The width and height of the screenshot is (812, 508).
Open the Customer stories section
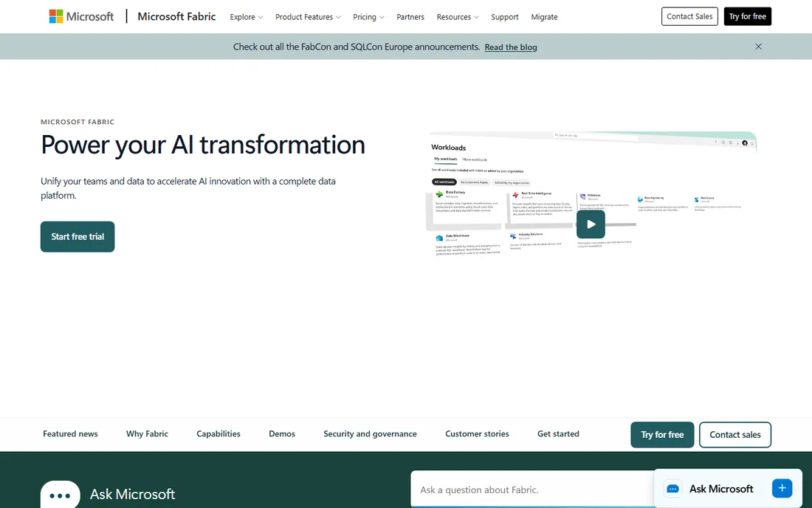coord(477,434)
